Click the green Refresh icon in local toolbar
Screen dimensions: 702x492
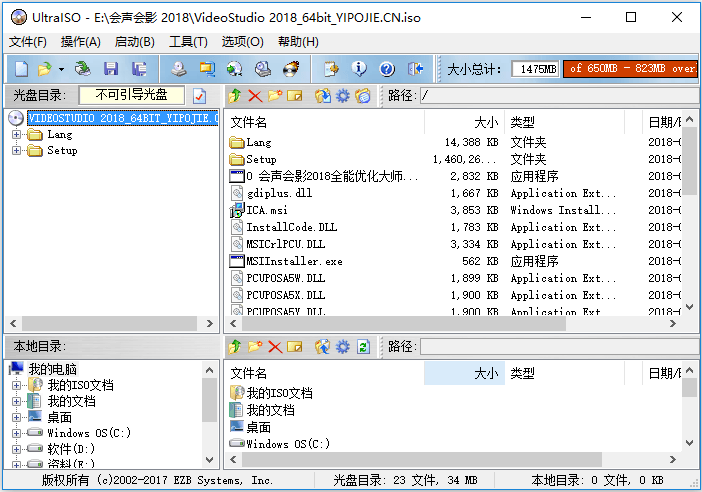[363, 347]
